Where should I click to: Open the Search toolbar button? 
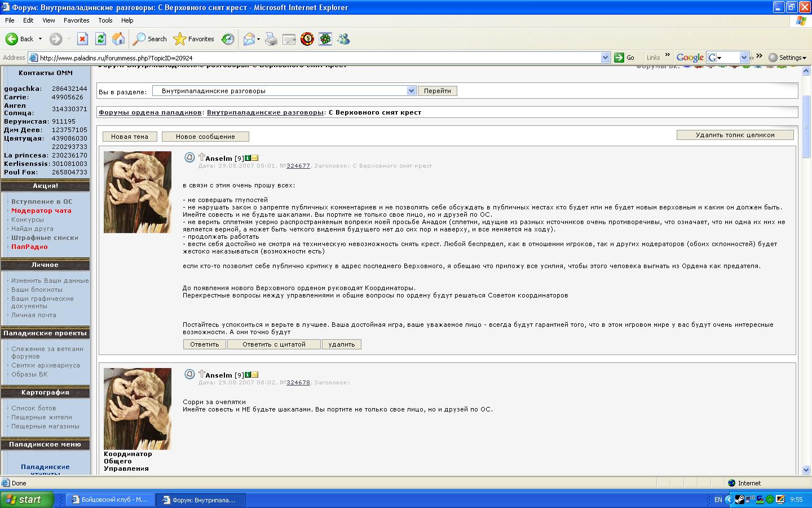point(150,39)
